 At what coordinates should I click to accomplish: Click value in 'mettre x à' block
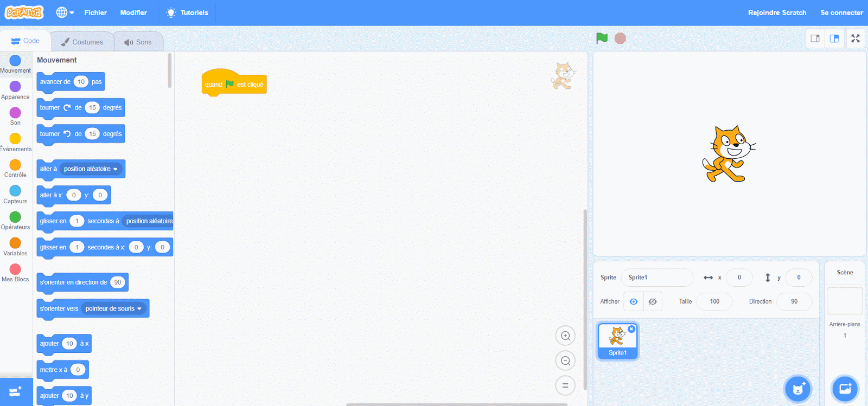(x=78, y=370)
